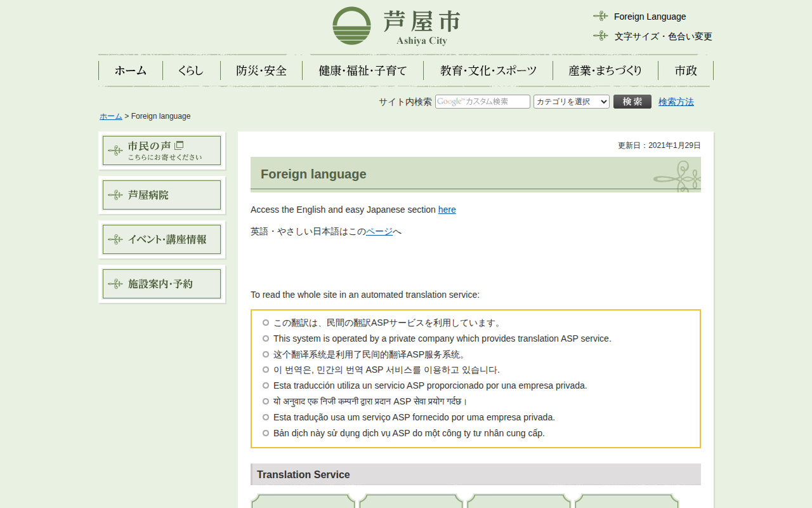Click the Foreign Language ornament icon
The width and height of the screenshot is (812, 508).
pyautogui.click(x=600, y=16)
